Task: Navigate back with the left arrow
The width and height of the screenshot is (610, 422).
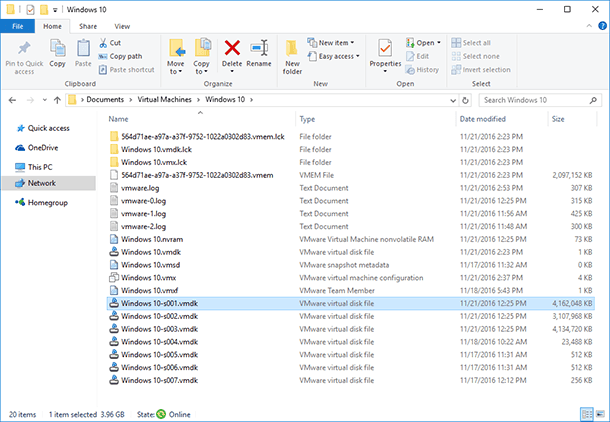Action: [12, 100]
